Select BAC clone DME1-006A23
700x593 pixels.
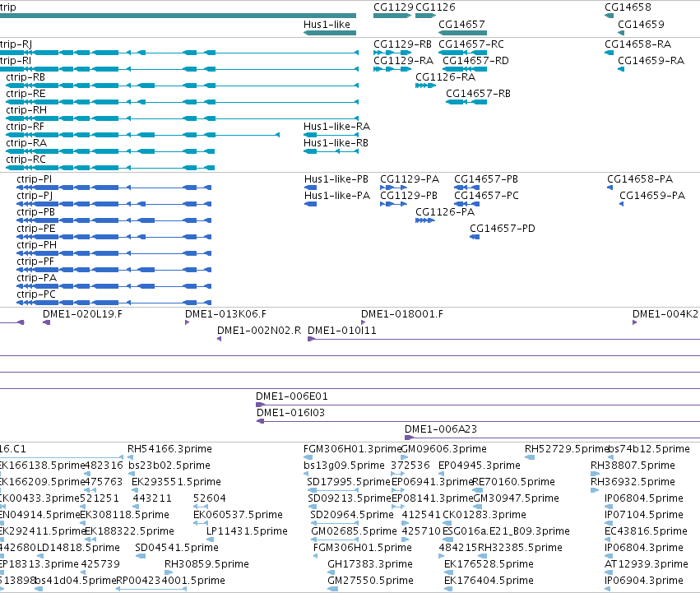pos(441,429)
